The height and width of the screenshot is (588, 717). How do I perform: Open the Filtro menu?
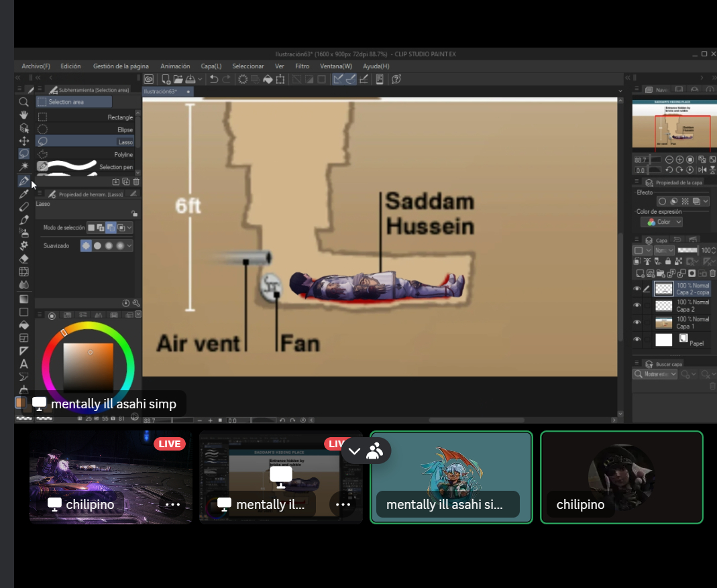click(x=302, y=66)
